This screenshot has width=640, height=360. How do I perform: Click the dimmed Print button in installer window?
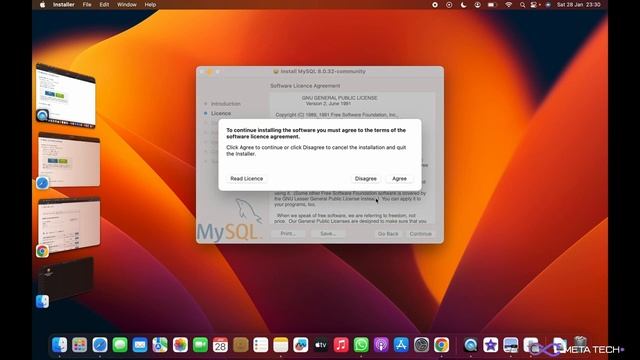point(288,233)
